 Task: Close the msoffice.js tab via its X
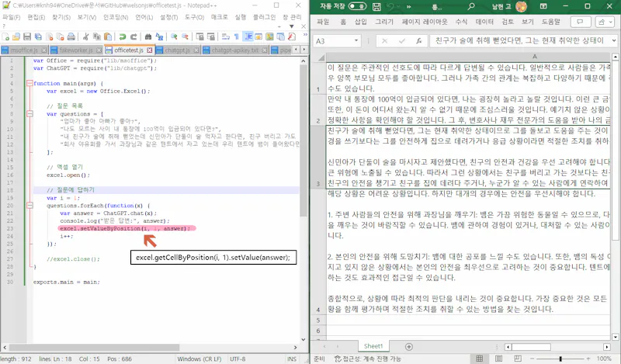click(x=44, y=50)
